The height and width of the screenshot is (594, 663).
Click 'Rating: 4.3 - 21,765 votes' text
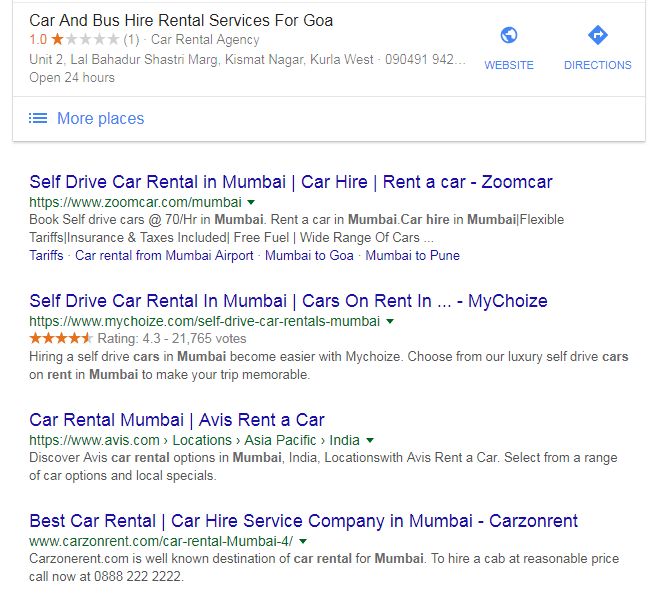(172, 339)
